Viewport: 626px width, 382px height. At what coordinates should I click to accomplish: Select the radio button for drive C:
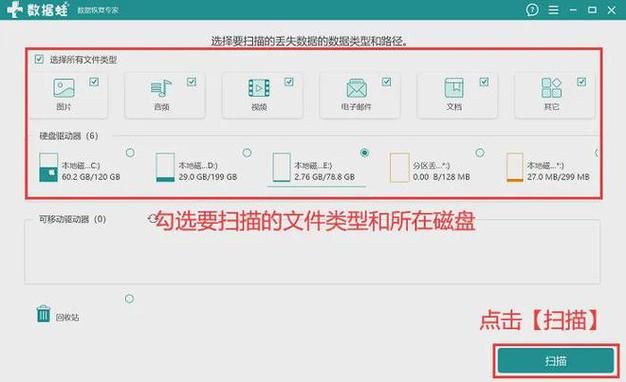pos(130,152)
